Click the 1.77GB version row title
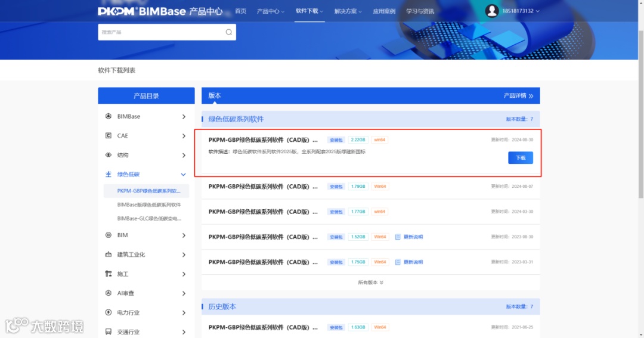Image resolution: width=644 pixels, height=338 pixels. pos(263,212)
